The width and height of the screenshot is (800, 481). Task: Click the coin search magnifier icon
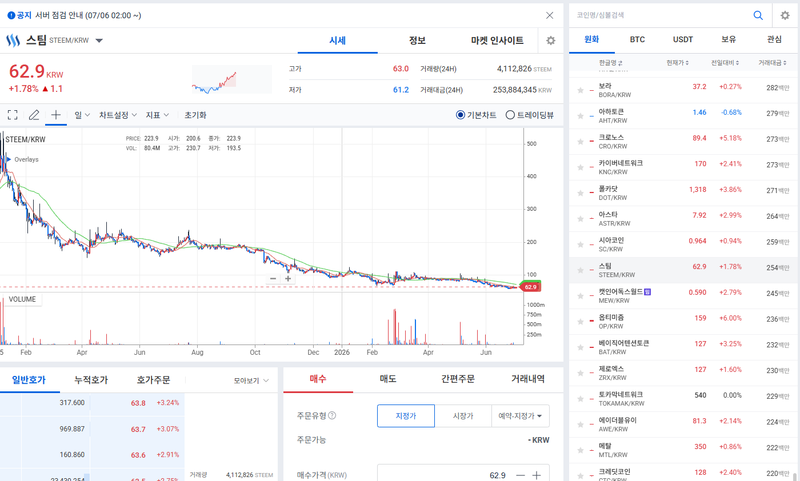click(758, 15)
